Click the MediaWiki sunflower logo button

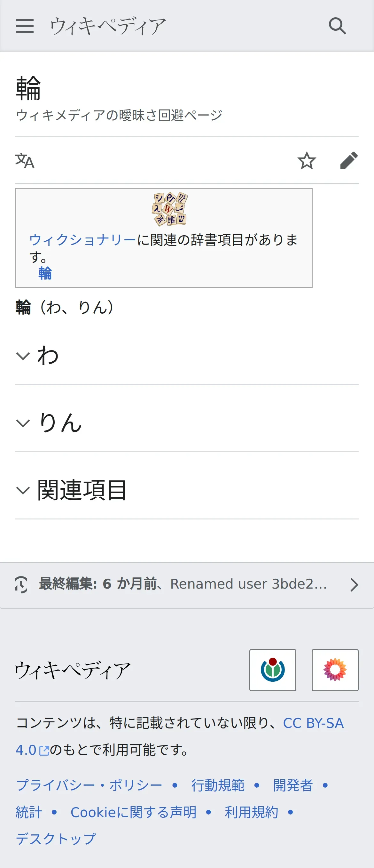(335, 670)
